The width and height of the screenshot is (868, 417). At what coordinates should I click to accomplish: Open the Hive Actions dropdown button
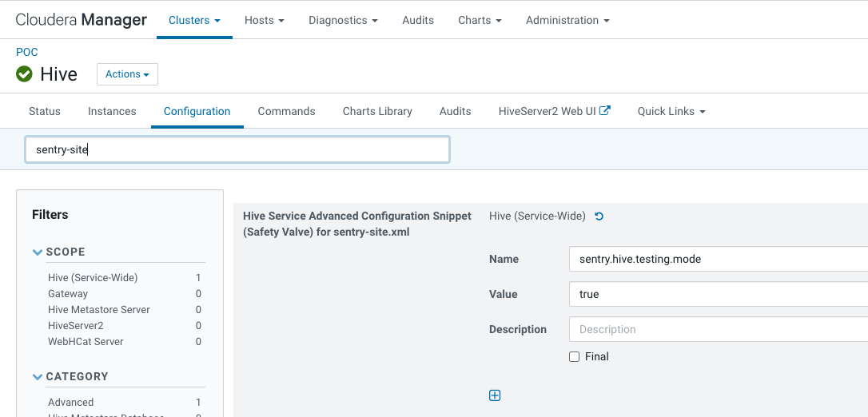127,74
